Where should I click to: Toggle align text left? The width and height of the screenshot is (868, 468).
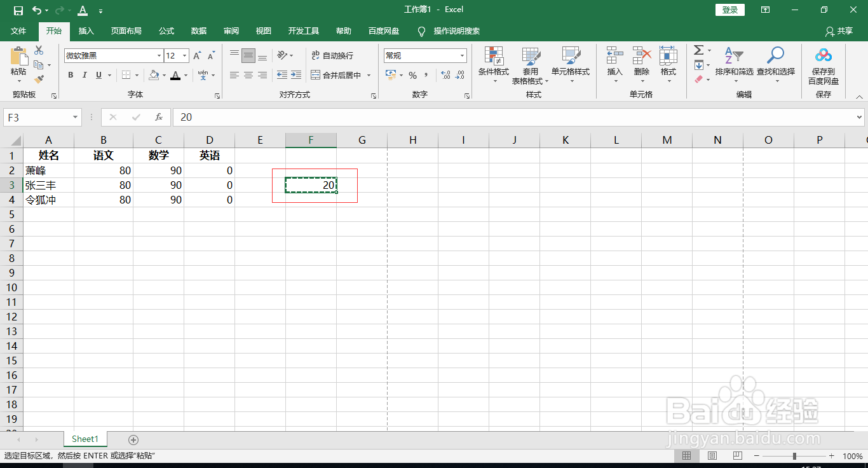point(234,75)
